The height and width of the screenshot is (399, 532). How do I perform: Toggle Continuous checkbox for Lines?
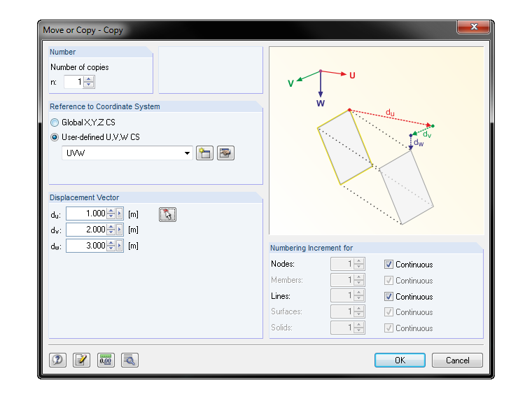click(388, 297)
